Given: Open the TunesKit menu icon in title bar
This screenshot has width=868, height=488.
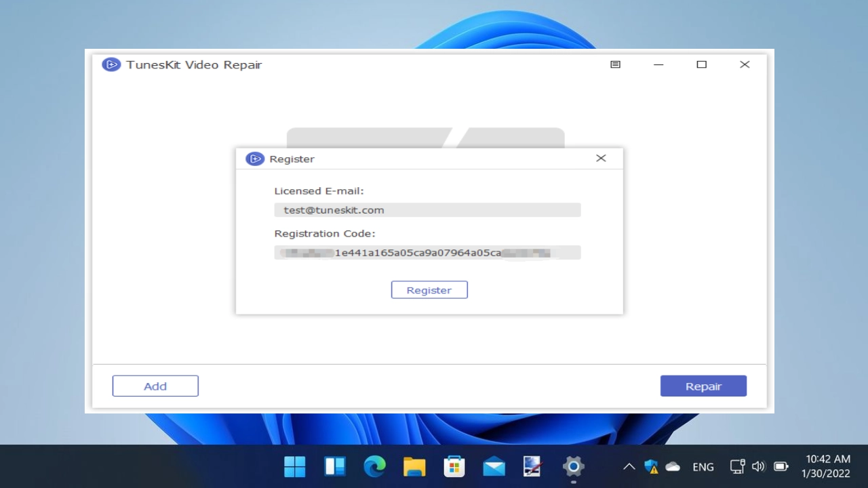Looking at the screenshot, I should (615, 64).
